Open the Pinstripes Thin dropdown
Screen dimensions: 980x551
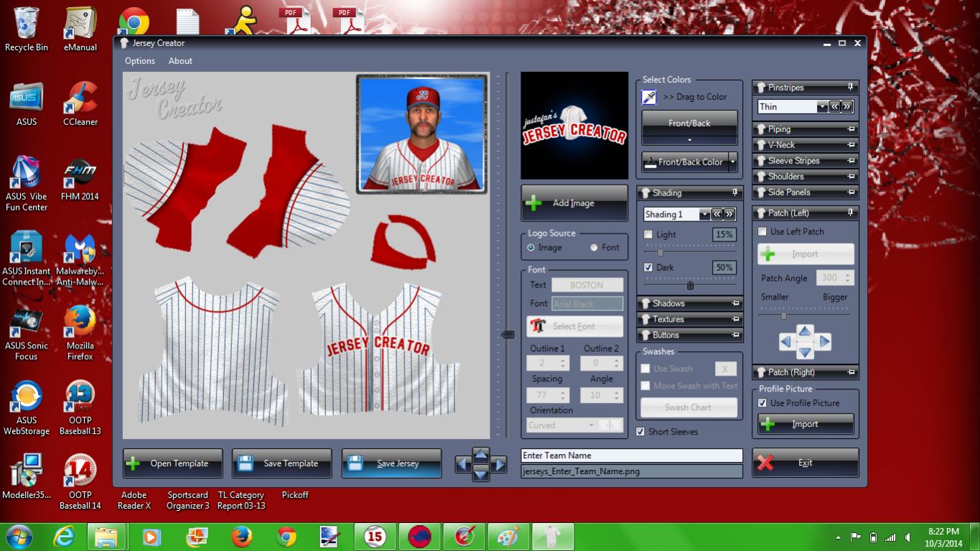821,107
